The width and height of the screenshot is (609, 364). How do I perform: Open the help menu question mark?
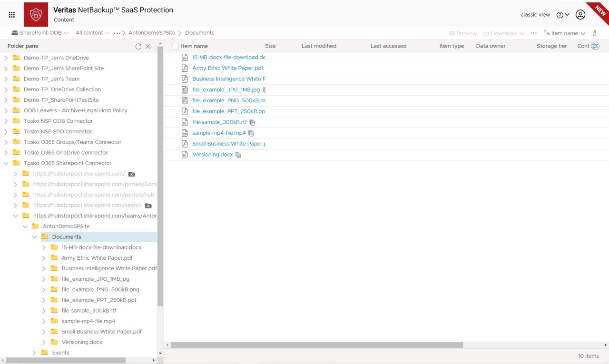pos(562,15)
